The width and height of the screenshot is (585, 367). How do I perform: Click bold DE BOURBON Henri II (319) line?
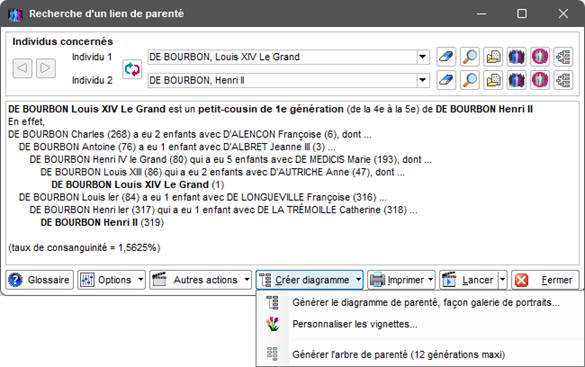[x=102, y=223]
